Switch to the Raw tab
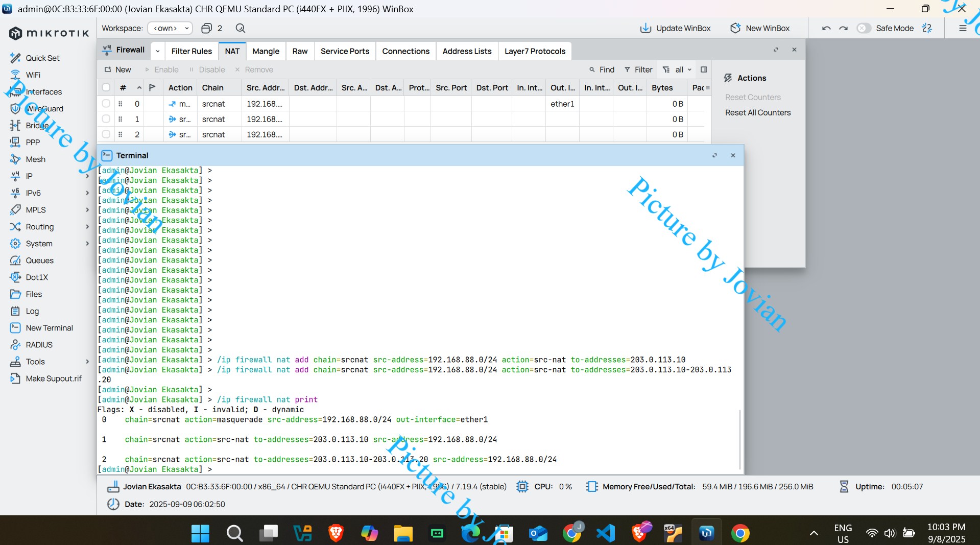Screen dimensions: 980x545 300,51
